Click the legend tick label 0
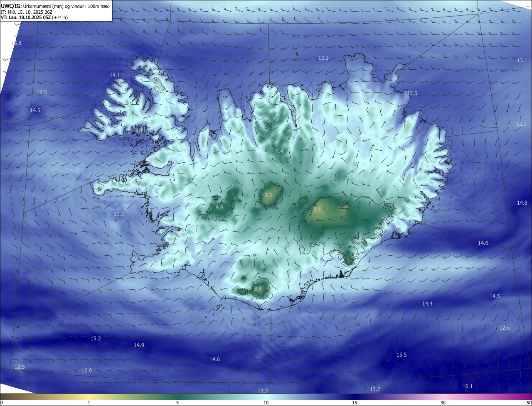The height and width of the screenshot is (406, 532). (2, 403)
